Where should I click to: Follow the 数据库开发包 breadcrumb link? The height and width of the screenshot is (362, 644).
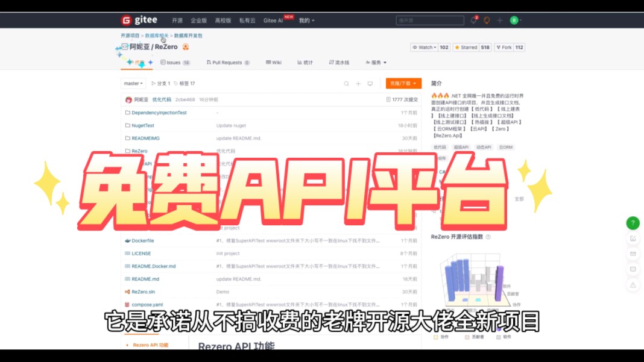point(188,36)
